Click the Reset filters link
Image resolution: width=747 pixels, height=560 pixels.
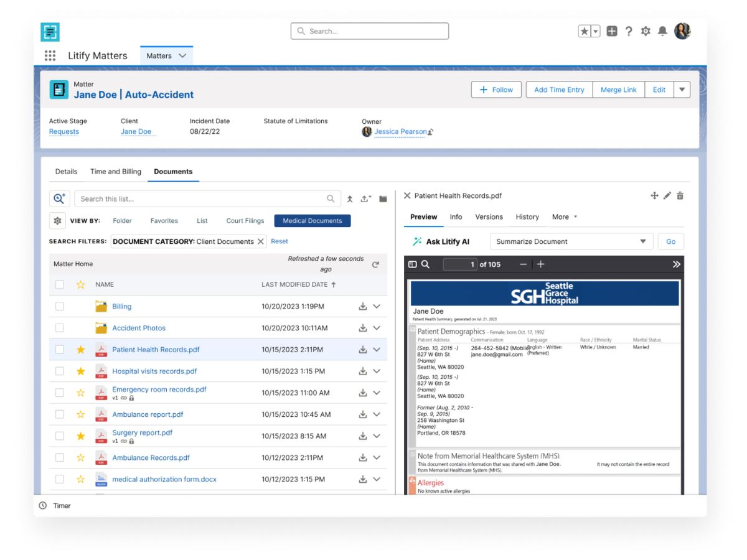280,241
